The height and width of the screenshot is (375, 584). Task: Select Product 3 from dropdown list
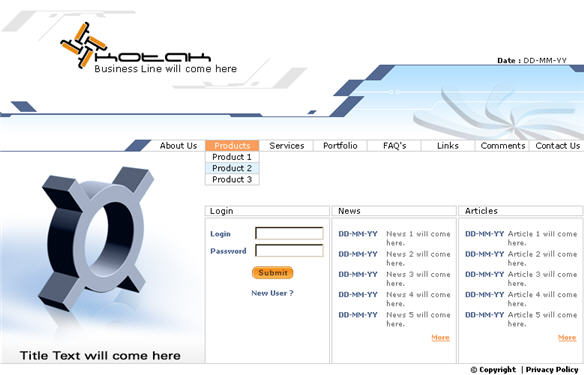(x=232, y=179)
